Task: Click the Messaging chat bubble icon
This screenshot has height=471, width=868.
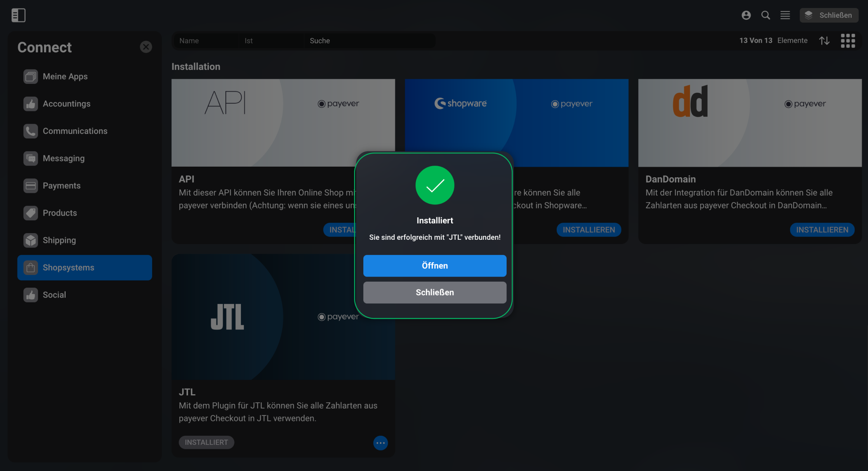Action: click(x=31, y=158)
